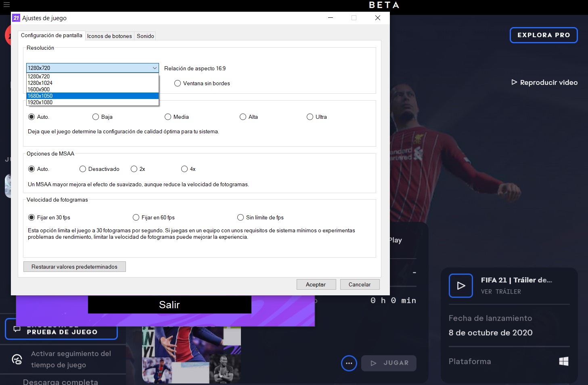Click the survey icon beside PRUEBA DE JUEGO
The width and height of the screenshot is (588, 385).
tap(17, 329)
